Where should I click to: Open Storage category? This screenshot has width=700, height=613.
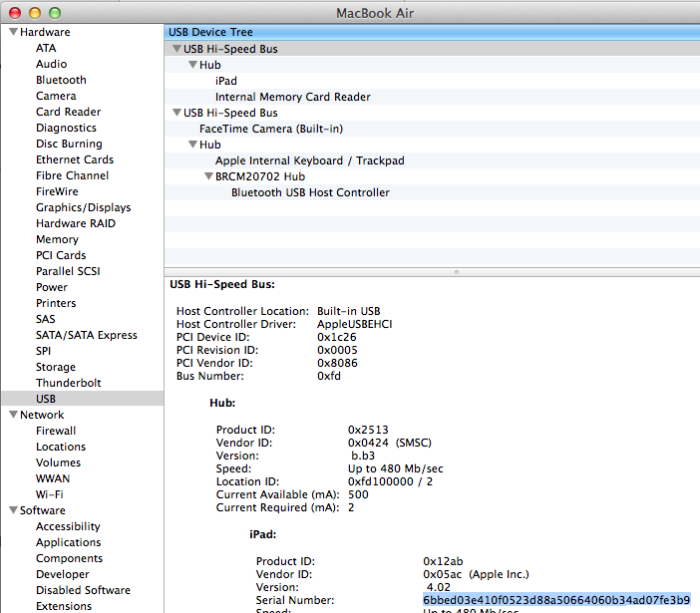[x=56, y=367]
